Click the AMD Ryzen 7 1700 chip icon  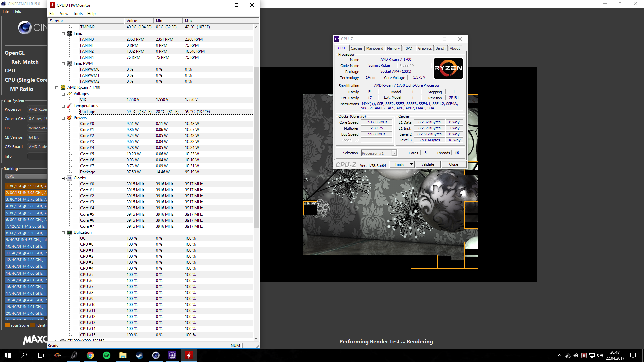(63, 87)
